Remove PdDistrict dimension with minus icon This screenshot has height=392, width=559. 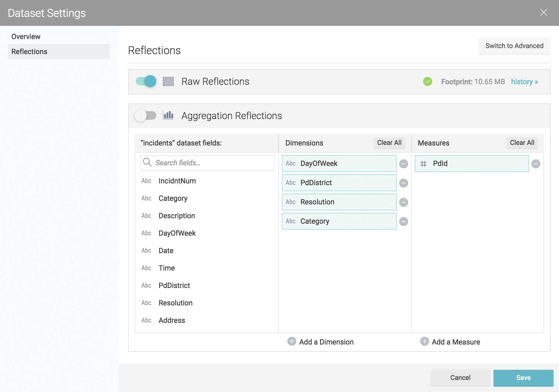pyautogui.click(x=403, y=183)
